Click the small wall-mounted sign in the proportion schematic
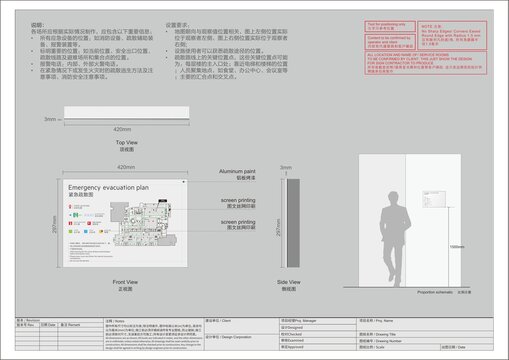This screenshot has height=360, width=509. 434,199
